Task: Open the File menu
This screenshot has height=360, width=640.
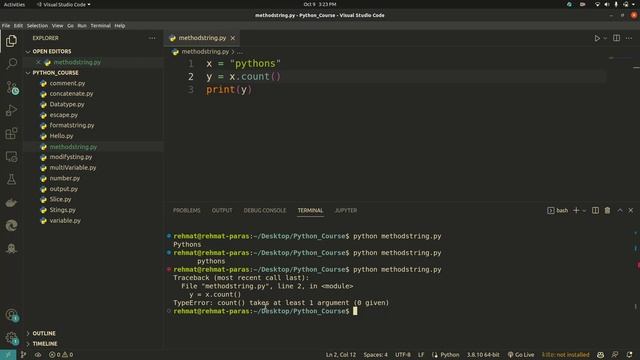Action: [x=6, y=26]
